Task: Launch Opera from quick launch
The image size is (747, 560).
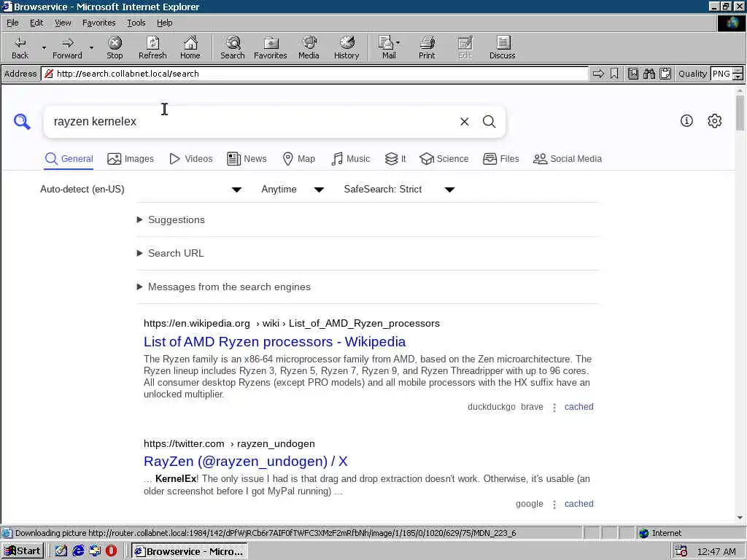Action: point(111,551)
